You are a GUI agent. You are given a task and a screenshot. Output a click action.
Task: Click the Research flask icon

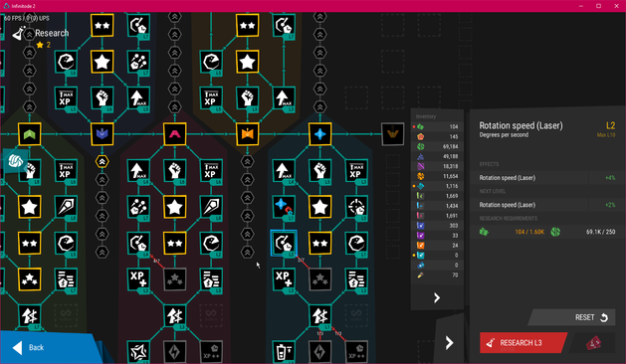pos(18,34)
